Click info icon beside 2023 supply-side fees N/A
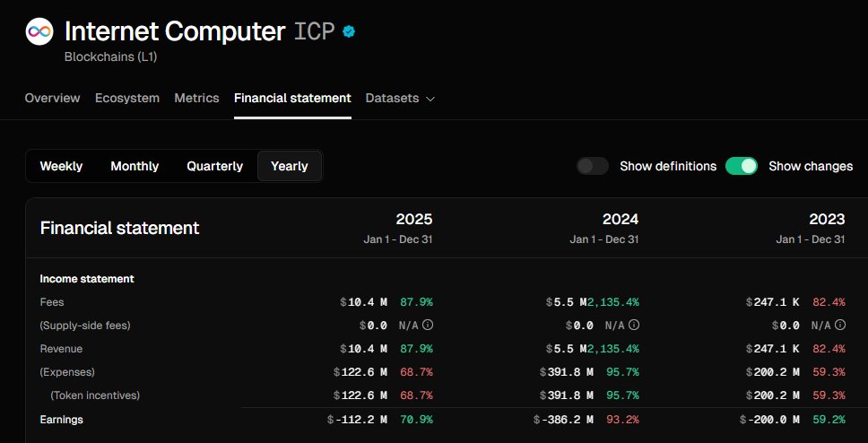 [x=840, y=326]
